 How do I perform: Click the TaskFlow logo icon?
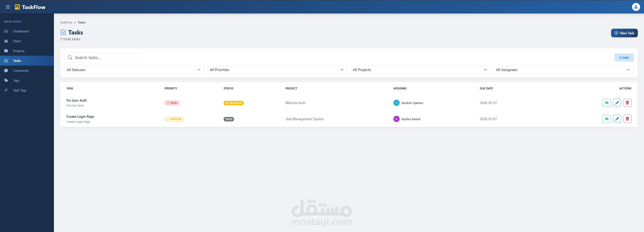coord(17,7)
